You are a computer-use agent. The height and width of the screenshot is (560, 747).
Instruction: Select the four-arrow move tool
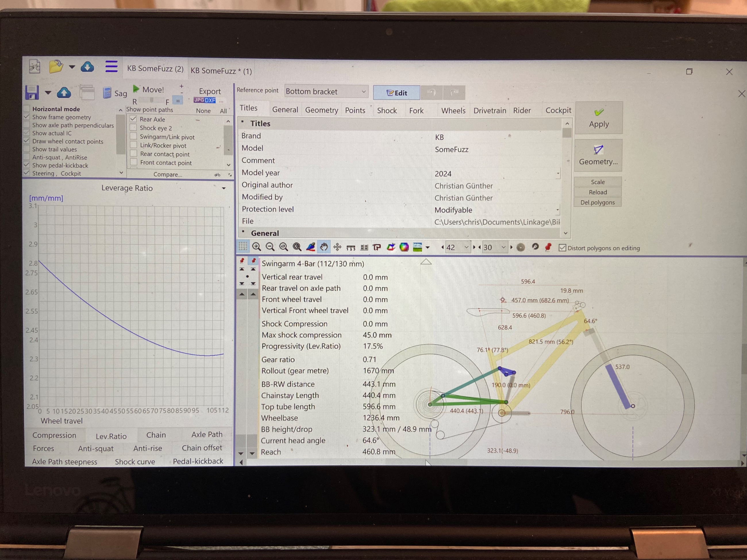point(337,247)
